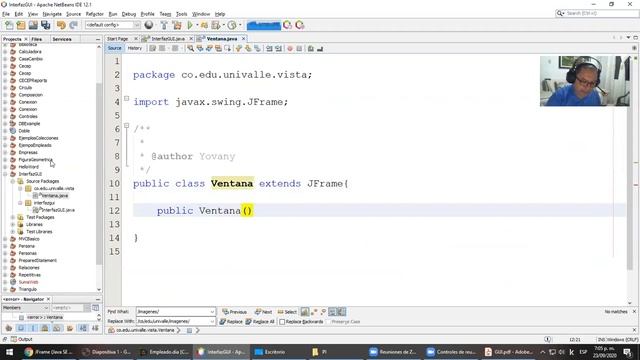Switch to the Services panel tab
640x360 pixels.
tap(62, 39)
